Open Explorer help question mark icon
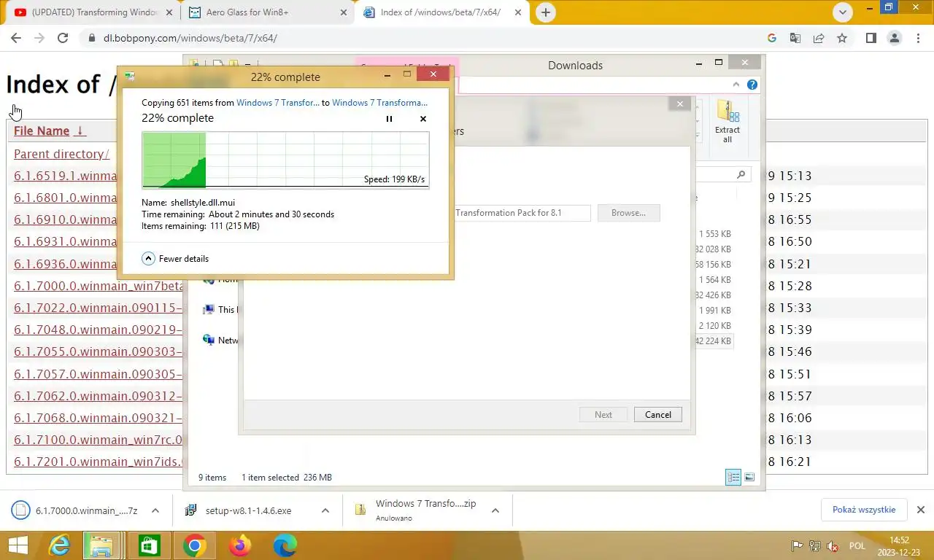The image size is (934, 560). pyautogui.click(x=752, y=85)
